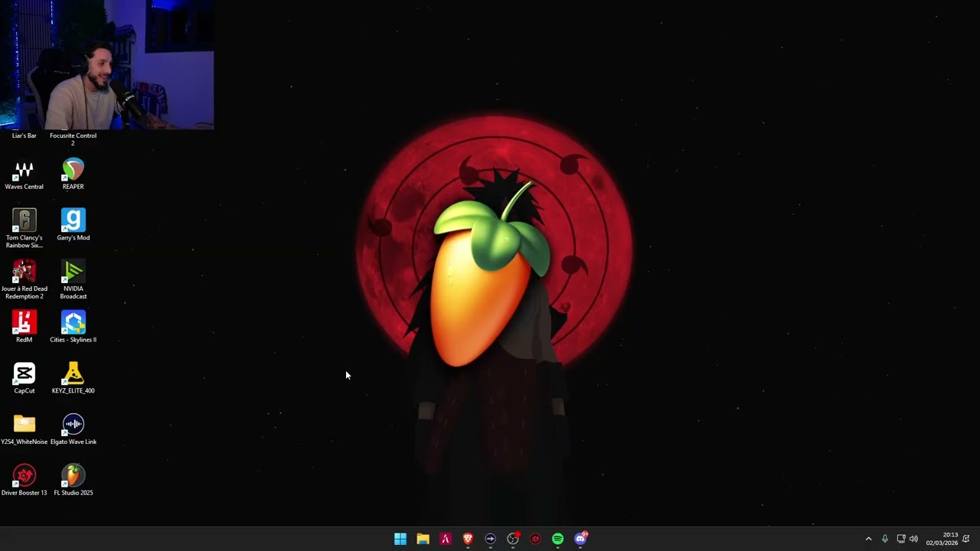
Task: Select Tom Clancy's Rainbow Six desktop icon
Action: click(24, 229)
